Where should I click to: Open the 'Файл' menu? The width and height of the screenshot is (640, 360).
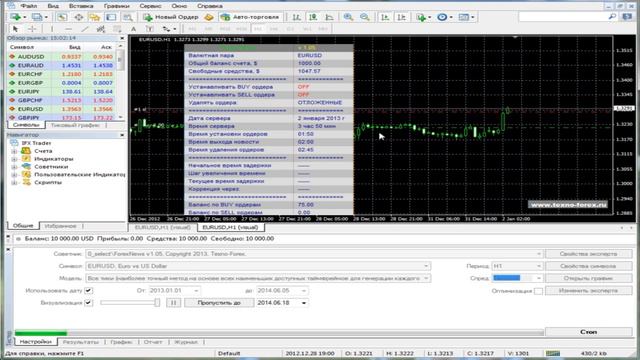(x=29, y=6)
